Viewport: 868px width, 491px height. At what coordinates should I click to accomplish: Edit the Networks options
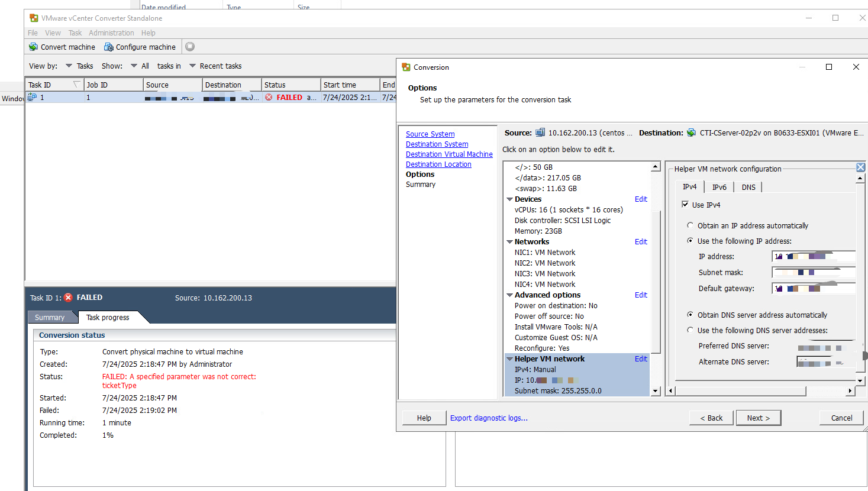point(641,242)
